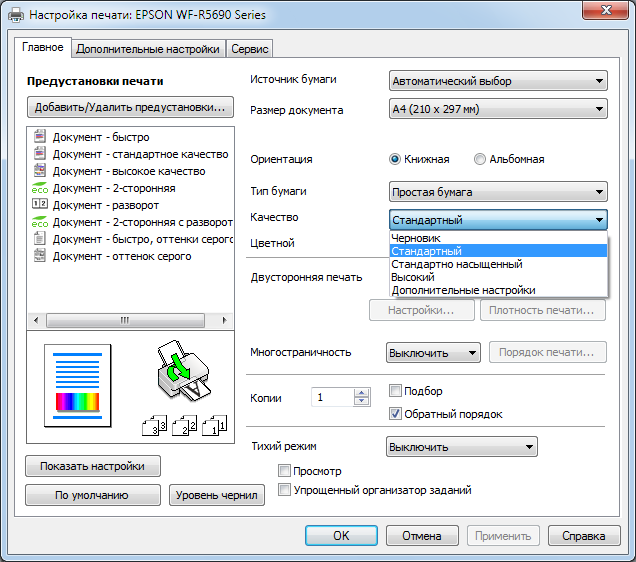Click the printer icon in the title bar
This screenshot has height=562, width=636.
16,15
